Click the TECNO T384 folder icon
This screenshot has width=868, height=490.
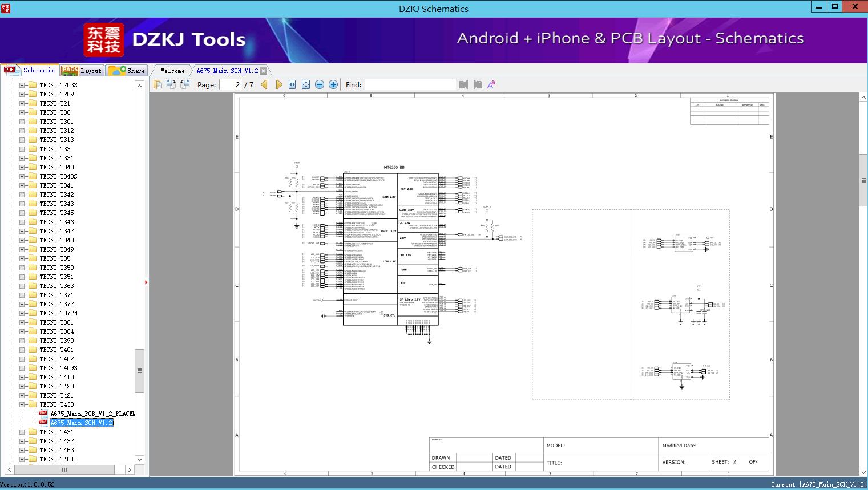pyautogui.click(x=33, y=331)
